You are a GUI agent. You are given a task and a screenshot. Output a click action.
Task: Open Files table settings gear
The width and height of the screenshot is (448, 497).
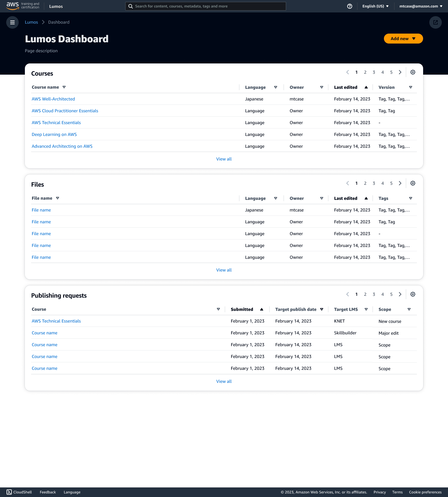413,183
